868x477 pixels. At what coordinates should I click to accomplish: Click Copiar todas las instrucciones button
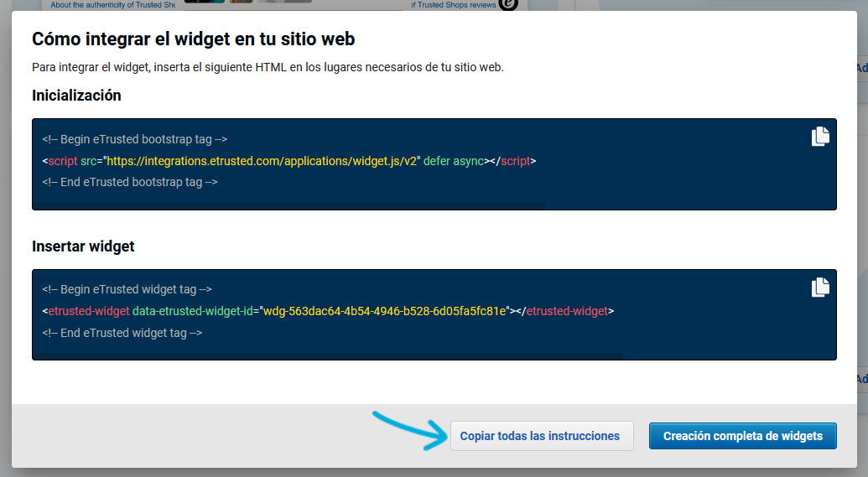click(542, 436)
